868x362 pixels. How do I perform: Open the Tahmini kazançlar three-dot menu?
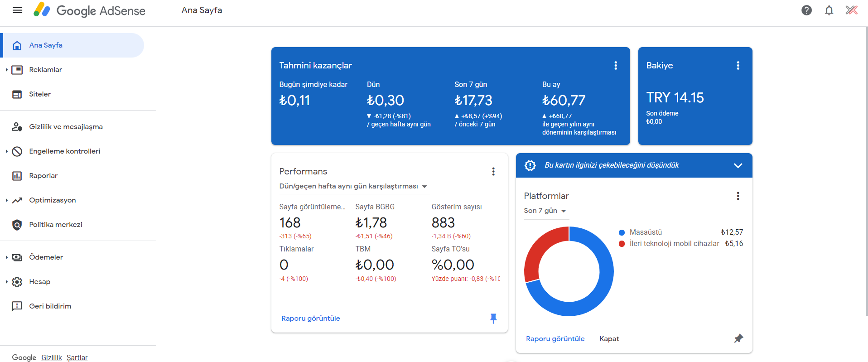point(616,66)
